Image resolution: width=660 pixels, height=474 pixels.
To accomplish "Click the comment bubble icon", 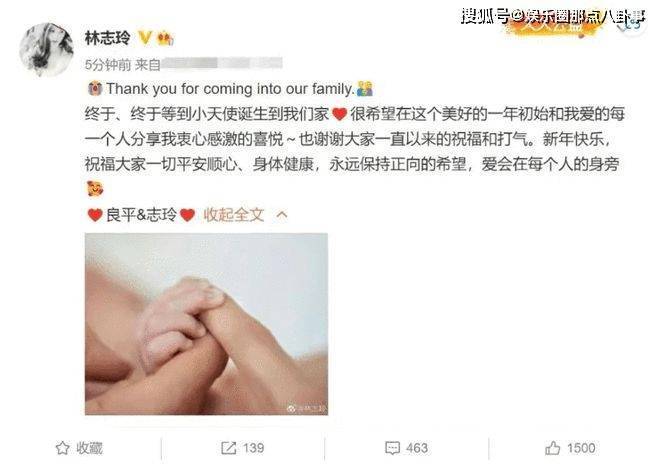I will (392, 448).
